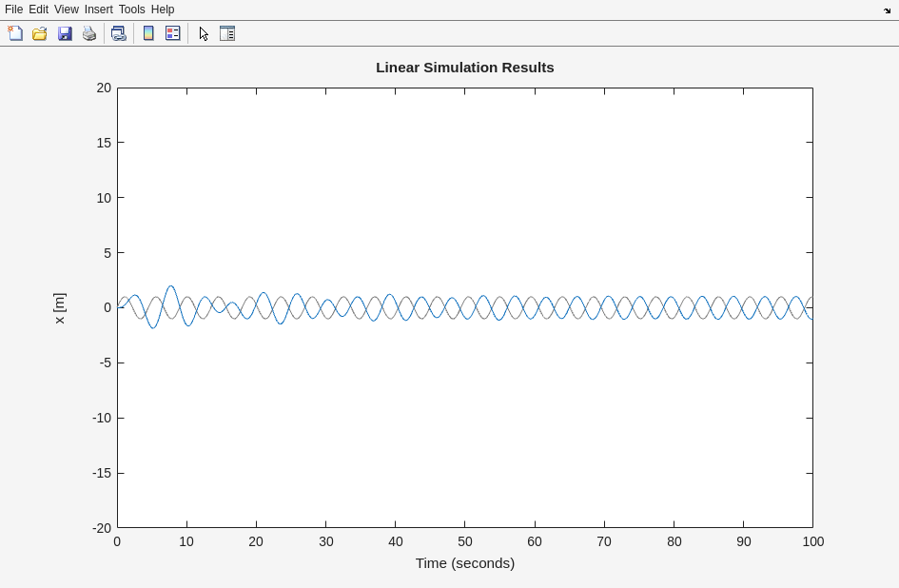Open the Insert menu

(x=98, y=10)
